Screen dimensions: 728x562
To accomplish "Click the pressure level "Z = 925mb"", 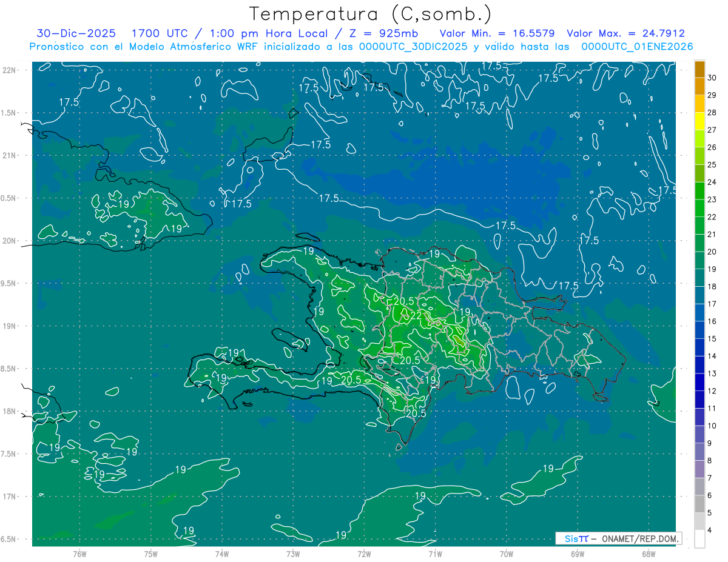I will pyautogui.click(x=383, y=33).
